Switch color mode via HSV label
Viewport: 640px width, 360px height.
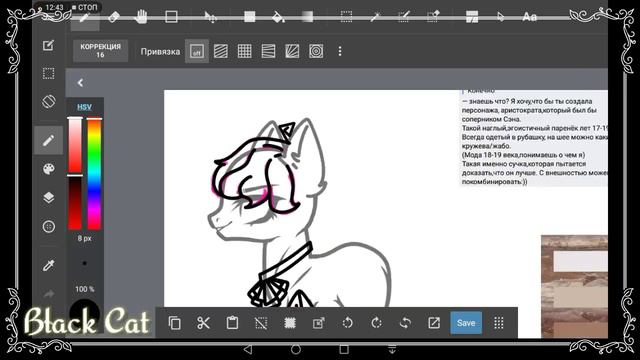click(84, 107)
